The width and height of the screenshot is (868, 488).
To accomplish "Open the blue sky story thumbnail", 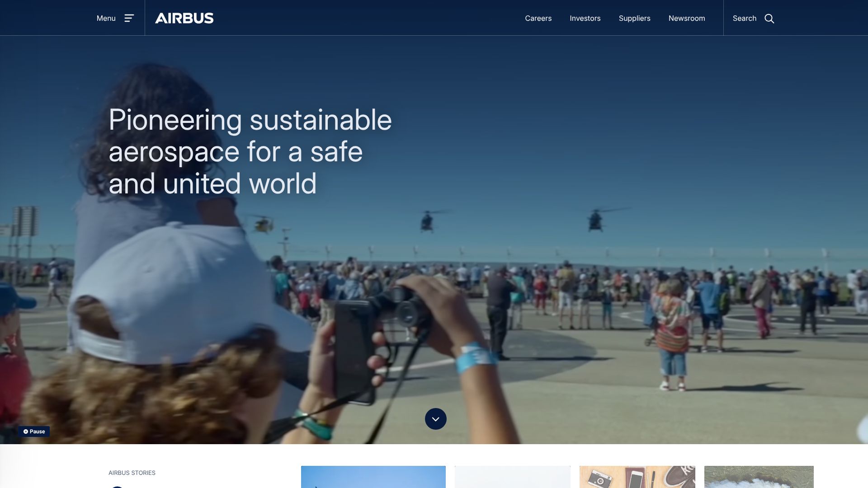I will point(373,477).
